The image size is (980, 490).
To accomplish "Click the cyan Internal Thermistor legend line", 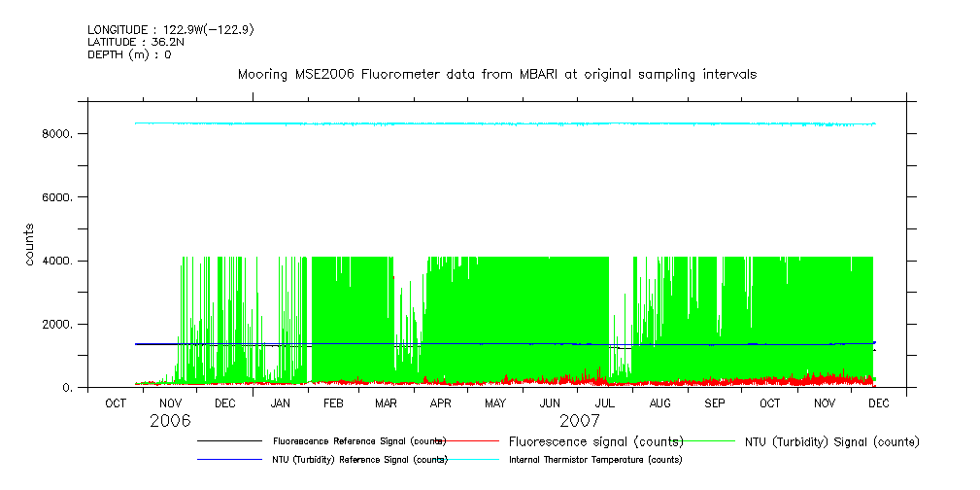I will click(466, 459).
